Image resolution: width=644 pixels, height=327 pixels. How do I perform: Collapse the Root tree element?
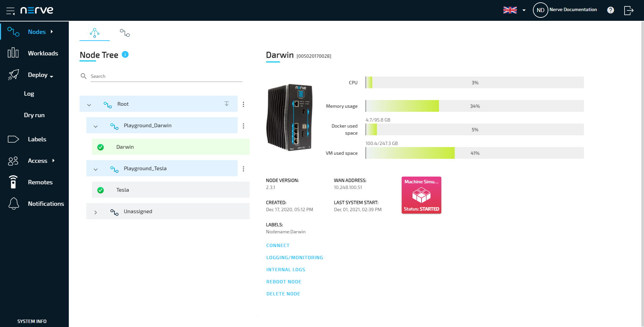(89, 105)
